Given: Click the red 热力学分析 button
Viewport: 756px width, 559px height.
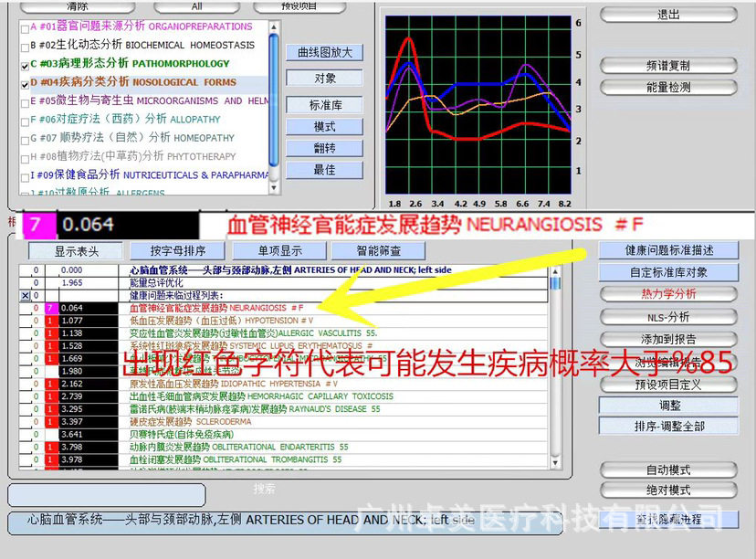Looking at the screenshot, I should click(x=668, y=294).
